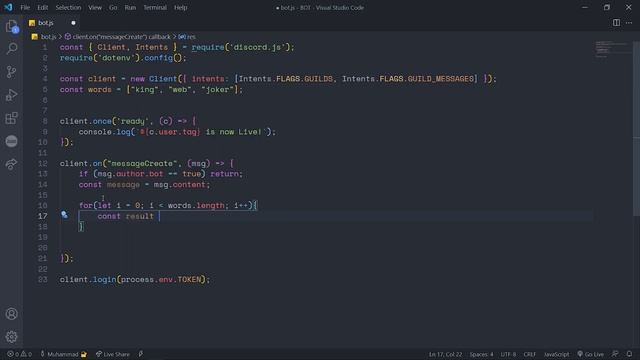Open the Explorer view in activity bar
Screen dimensions: 640x360
point(11,27)
